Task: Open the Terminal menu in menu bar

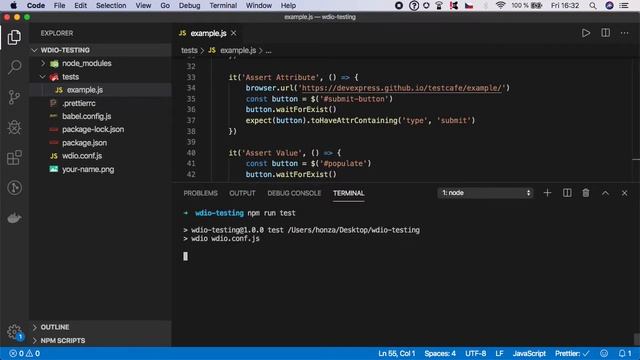Action: pos(223,5)
